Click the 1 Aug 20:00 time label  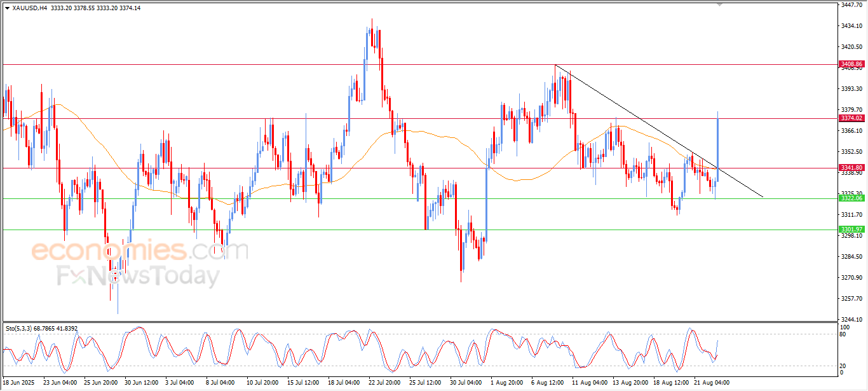point(507,383)
